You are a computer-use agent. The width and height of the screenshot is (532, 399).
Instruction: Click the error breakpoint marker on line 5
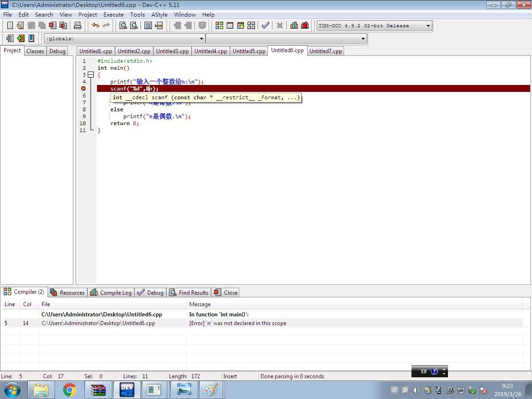(84, 89)
